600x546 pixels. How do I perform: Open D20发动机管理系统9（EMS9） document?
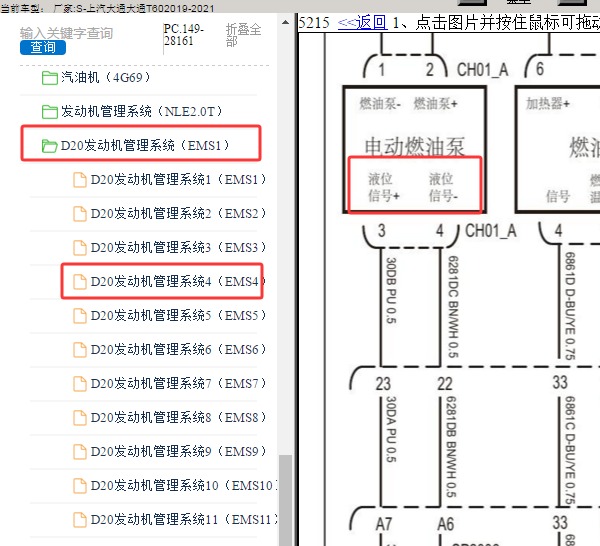(178, 451)
